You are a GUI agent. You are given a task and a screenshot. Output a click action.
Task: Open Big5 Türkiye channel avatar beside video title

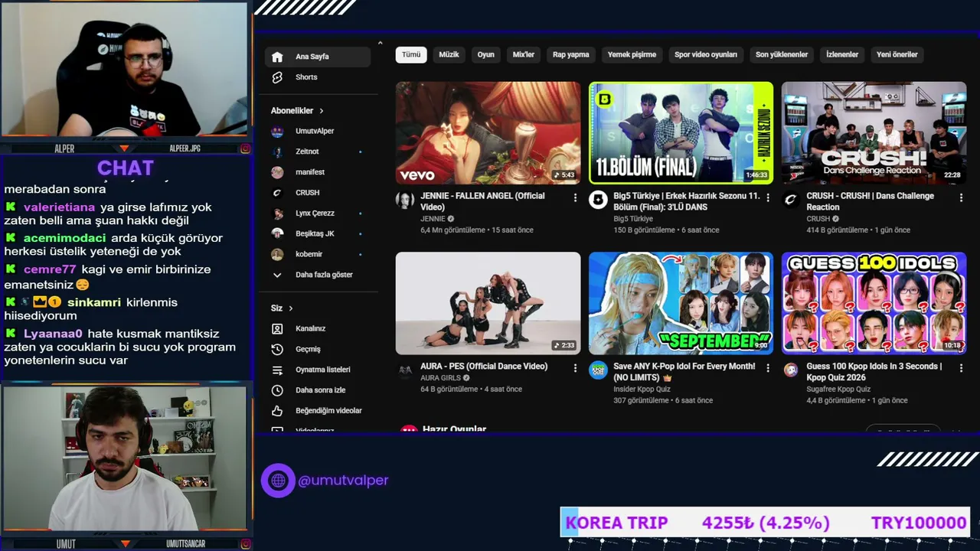tap(598, 201)
